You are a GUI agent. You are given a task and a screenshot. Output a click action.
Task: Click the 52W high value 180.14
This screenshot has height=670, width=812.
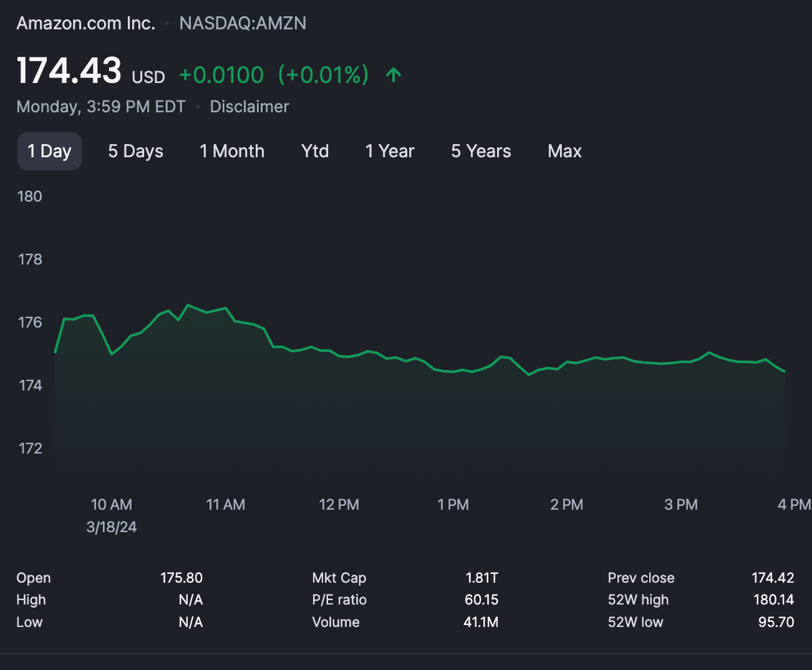click(x=773, y=600)
